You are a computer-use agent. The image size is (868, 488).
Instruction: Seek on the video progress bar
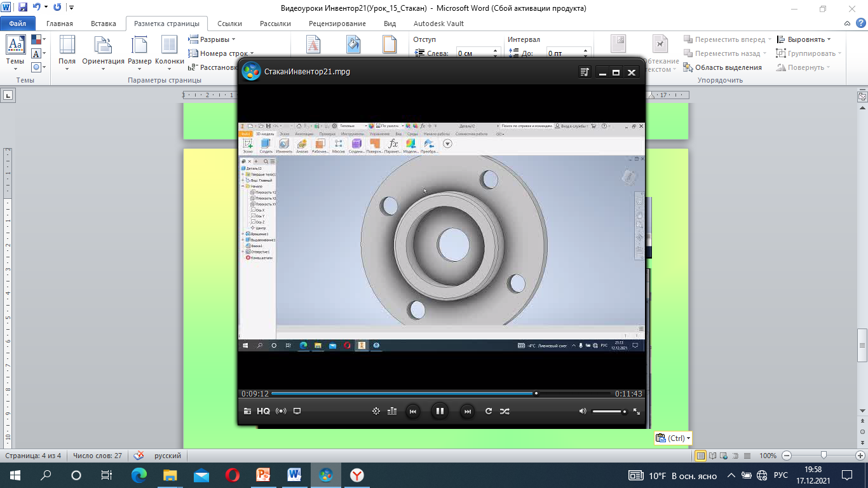[x=441, y=393]
